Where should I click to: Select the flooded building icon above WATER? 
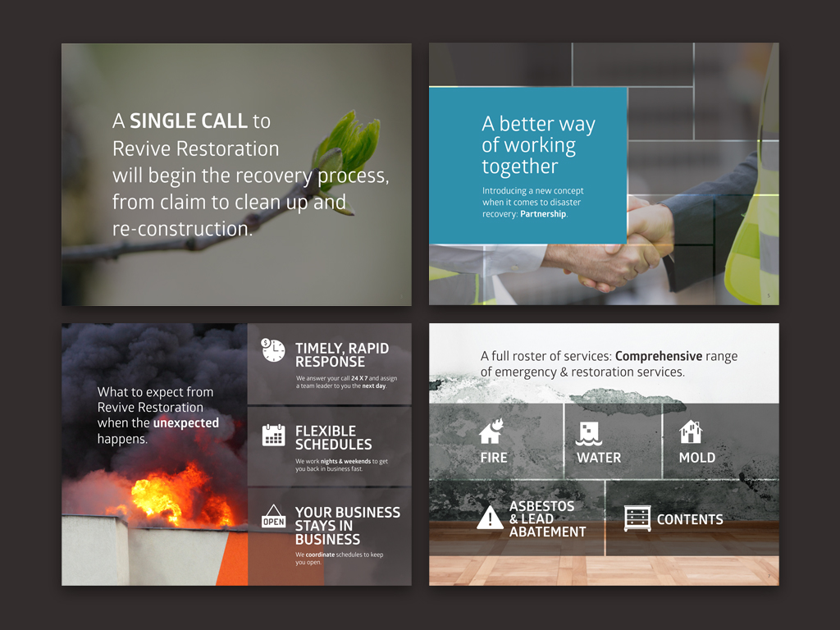click(589, 433)
